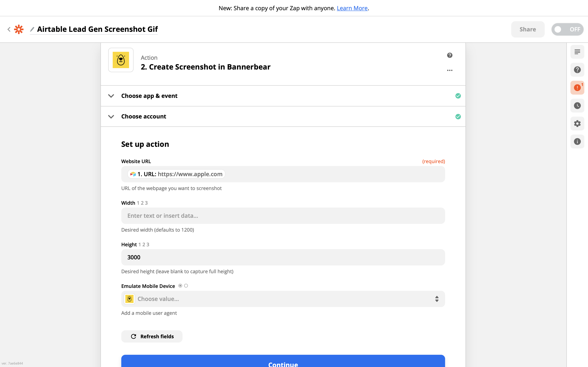Screen dimensions: 588x367
Task: Open the error alert icon in sidebar
Action: (577, 88)
